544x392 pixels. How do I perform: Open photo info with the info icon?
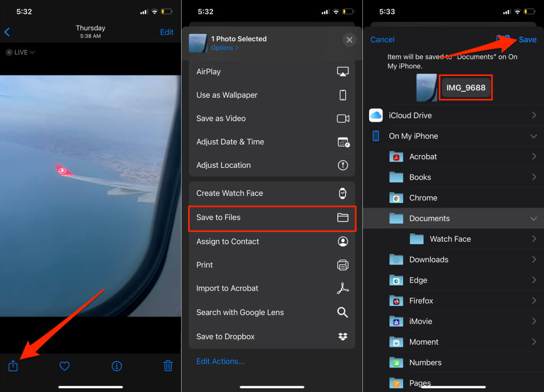coord(117,365)
